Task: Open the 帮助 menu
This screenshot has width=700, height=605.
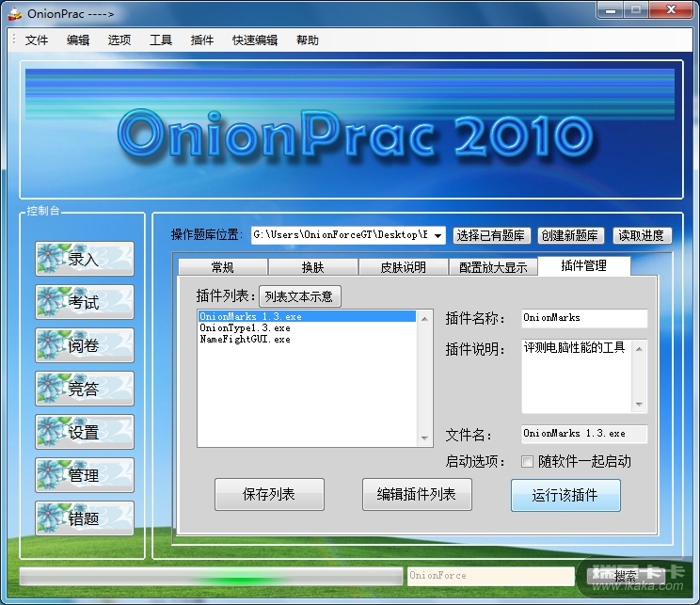Action: [x=307, y=40]
